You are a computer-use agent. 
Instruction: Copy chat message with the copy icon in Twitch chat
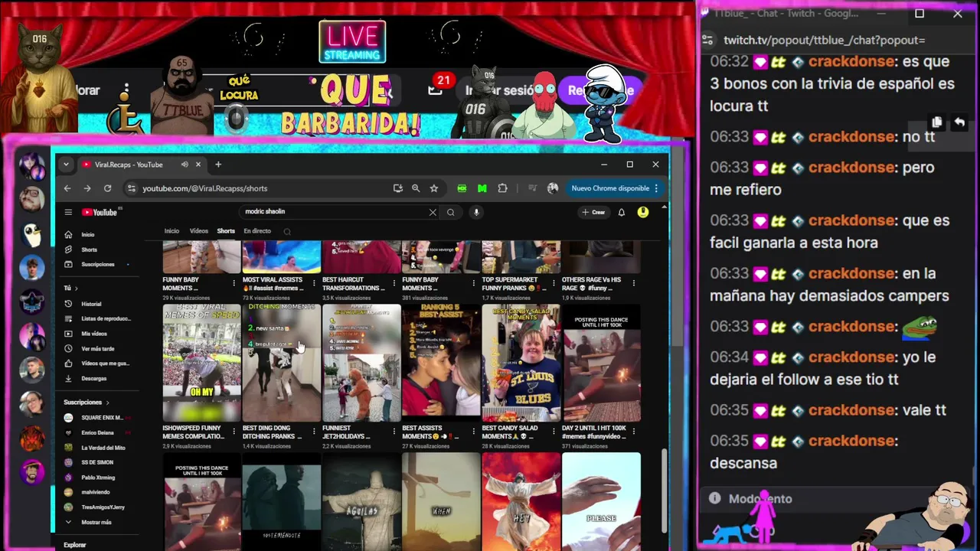[x=937, y=122]
